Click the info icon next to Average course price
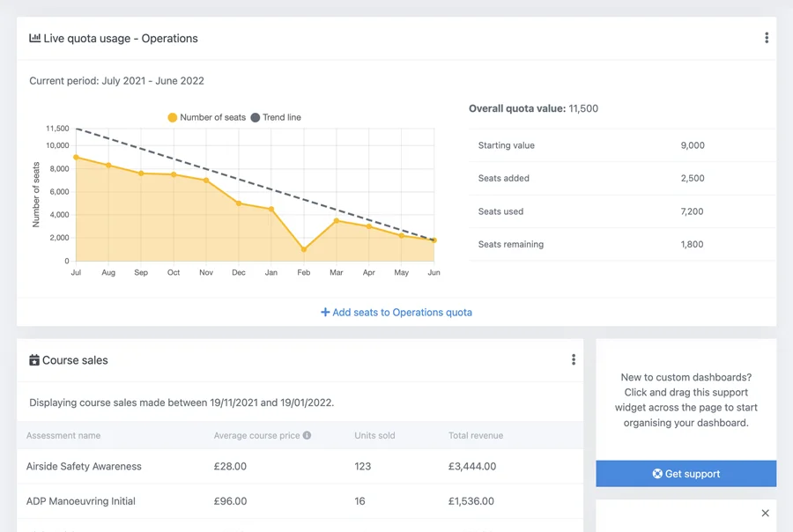 [x=307, y=435]
